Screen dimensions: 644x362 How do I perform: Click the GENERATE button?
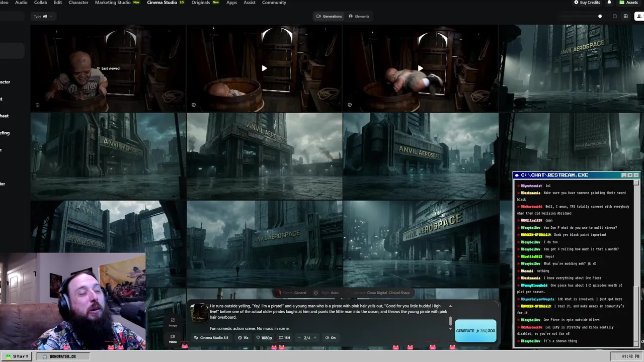coord(475,331)
